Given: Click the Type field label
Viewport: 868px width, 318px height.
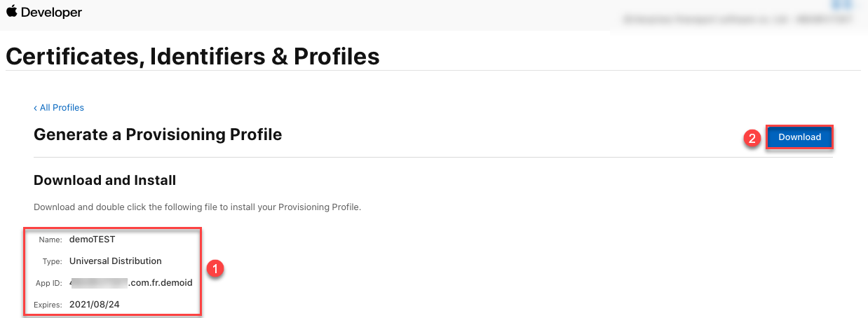Looking at the screenshot, I should pos(53,262).
